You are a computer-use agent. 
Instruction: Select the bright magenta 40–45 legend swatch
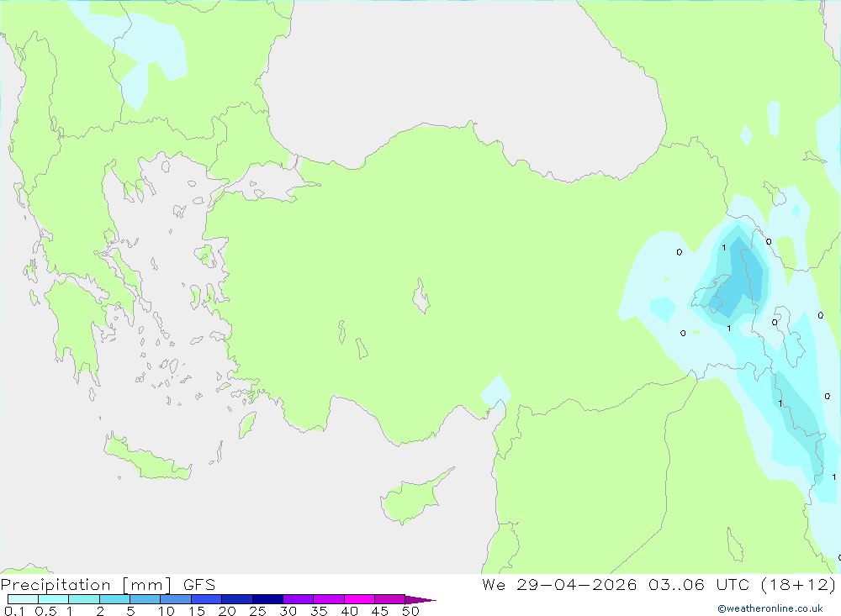(359, 599)
